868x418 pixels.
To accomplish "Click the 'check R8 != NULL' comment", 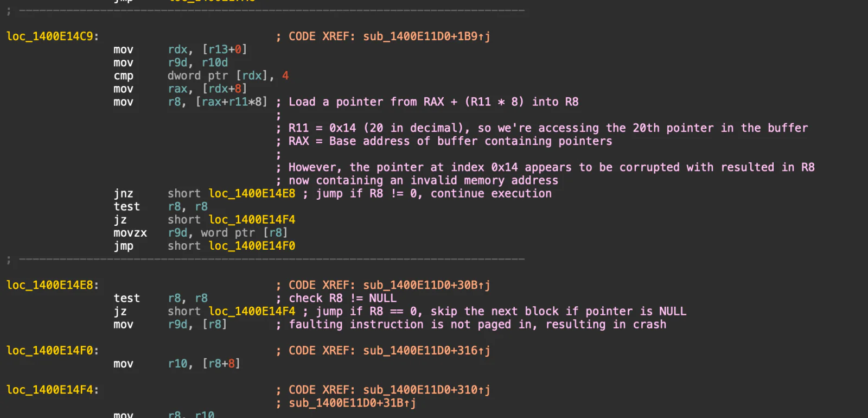I will pyautogui.click(x=342, y=299).
